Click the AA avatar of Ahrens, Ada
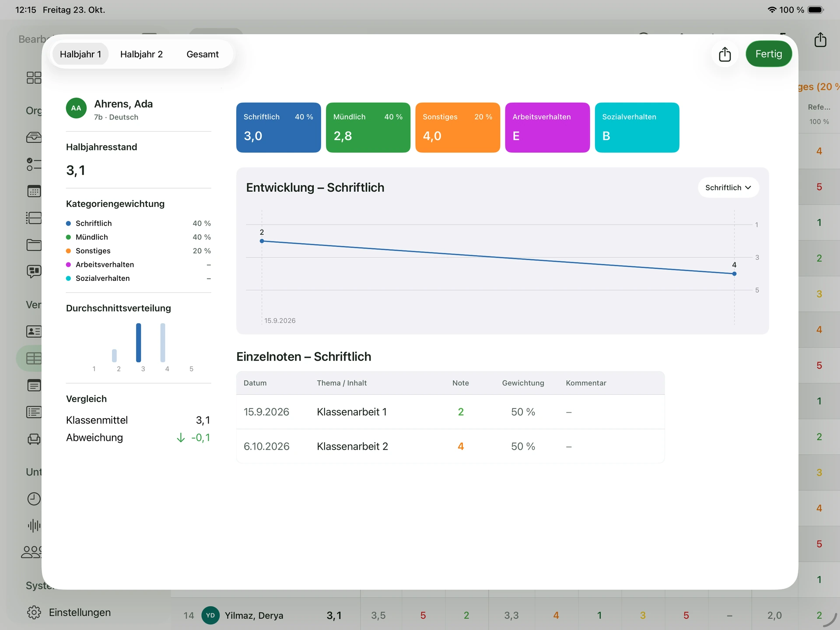 (x=76, y=108)
